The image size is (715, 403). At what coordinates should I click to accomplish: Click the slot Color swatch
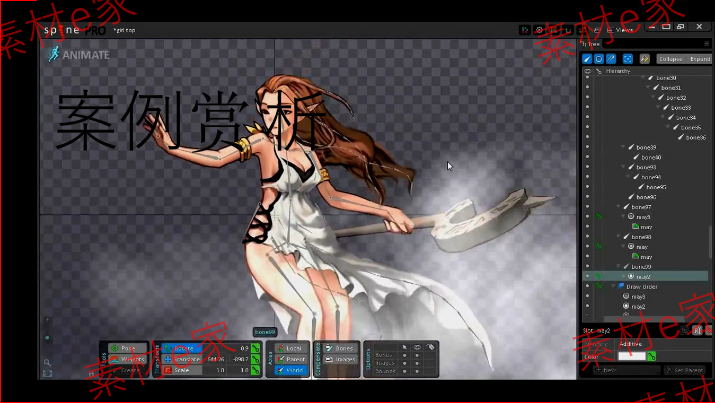tap(632, 356)
